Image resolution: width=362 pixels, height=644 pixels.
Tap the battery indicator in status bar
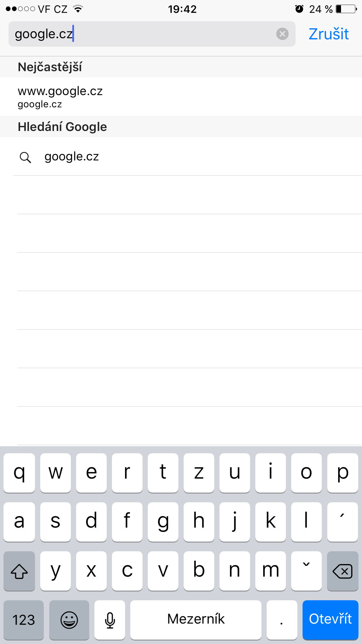(x=346, y=9)
